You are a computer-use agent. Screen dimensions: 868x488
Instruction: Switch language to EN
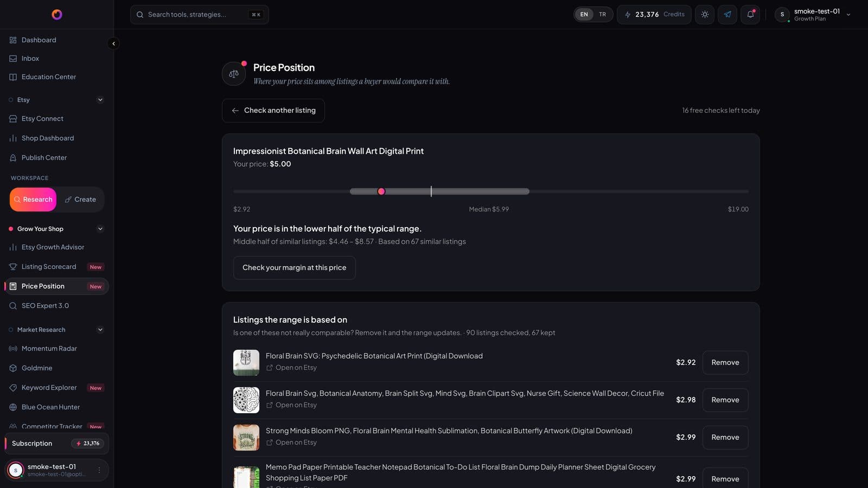tap(584, 15)
